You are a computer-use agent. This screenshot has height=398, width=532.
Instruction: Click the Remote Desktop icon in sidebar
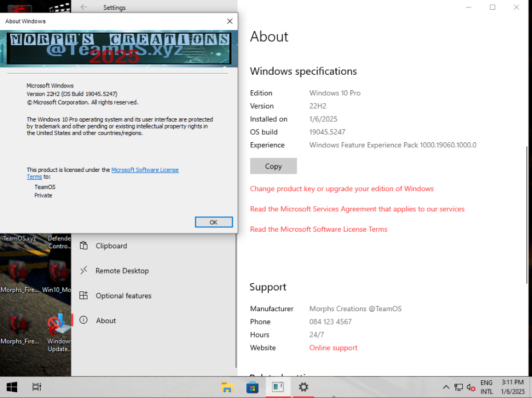(83, 270)
